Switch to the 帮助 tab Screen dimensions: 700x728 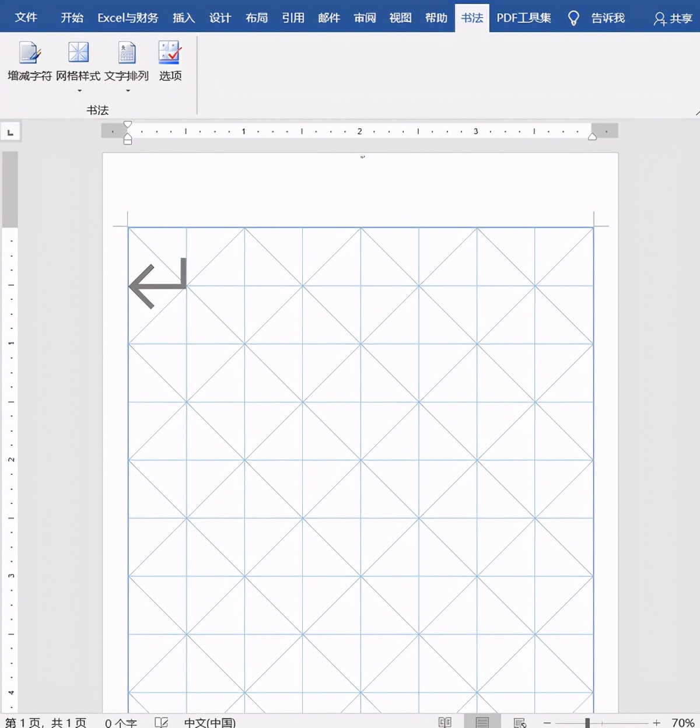click(x=436, y=17)
